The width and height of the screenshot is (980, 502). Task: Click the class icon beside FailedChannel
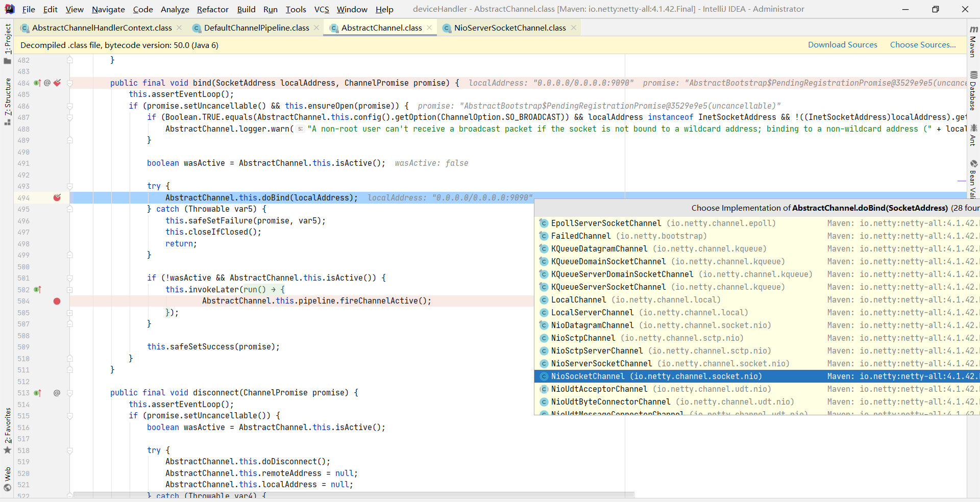(544, 236)
